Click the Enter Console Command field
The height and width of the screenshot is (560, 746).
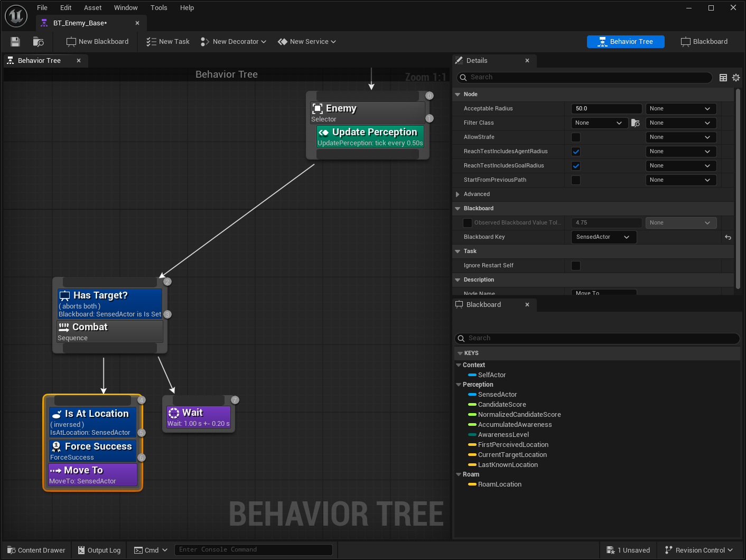(254, 549)
